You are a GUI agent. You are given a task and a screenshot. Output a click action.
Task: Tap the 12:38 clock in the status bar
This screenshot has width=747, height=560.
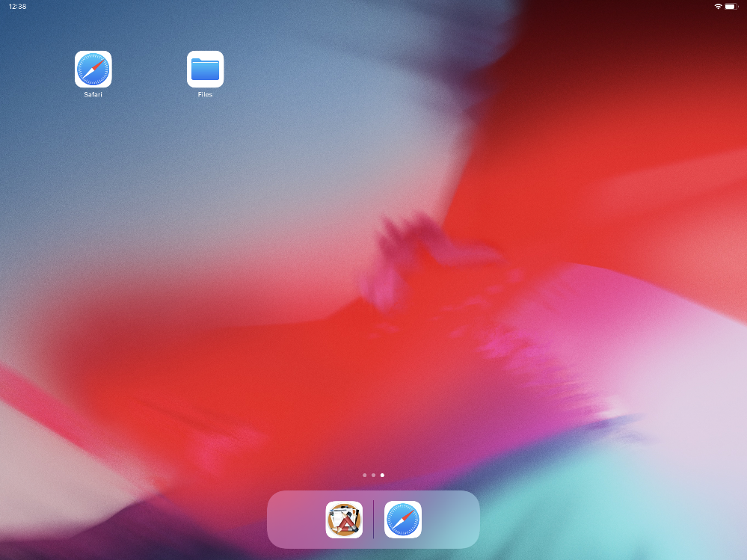pos(18,6)
